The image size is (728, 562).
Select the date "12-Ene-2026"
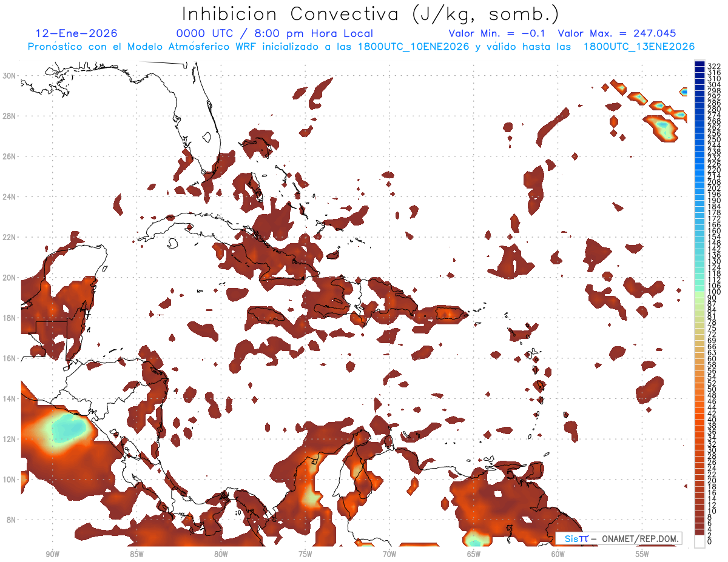[76, 34]
